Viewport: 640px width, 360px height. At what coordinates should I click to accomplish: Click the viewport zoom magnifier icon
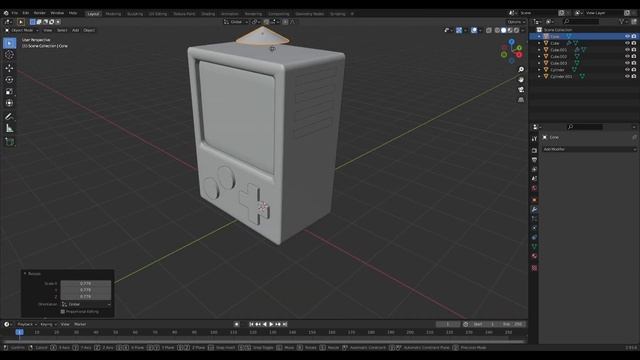(x=521, y=69)
